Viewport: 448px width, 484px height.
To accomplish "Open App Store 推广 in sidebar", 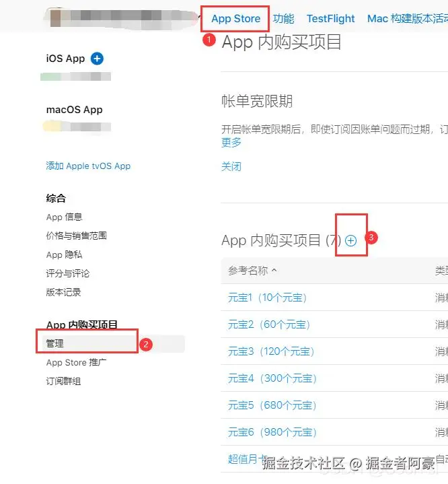I will (76, 362).
